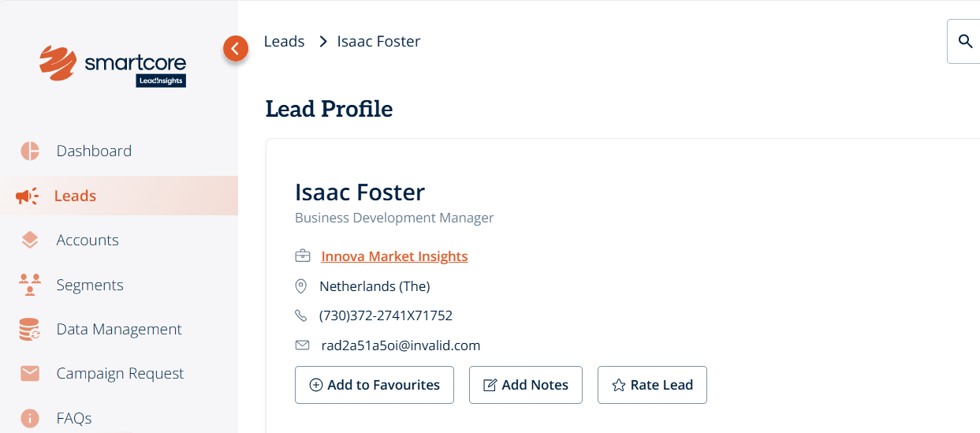
Task: Click the Accounts layers icon
Action: 30,240
